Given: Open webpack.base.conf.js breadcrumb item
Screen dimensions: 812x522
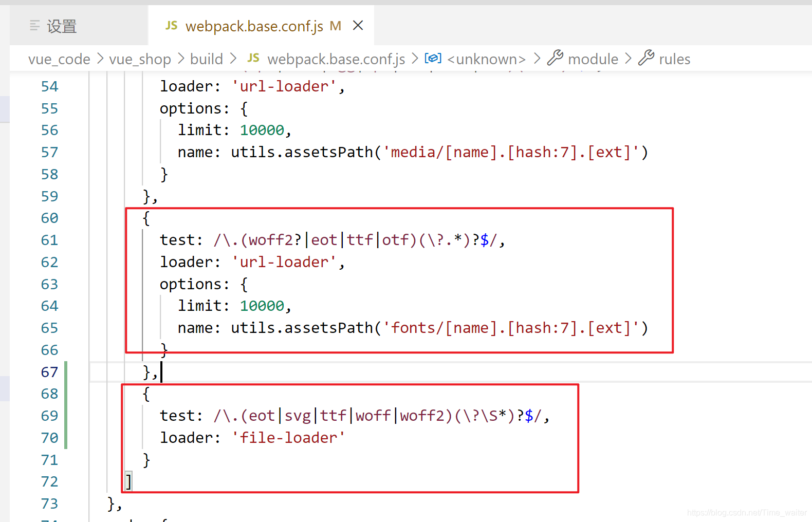Looking at the screenshot, I should click(336, 59).
